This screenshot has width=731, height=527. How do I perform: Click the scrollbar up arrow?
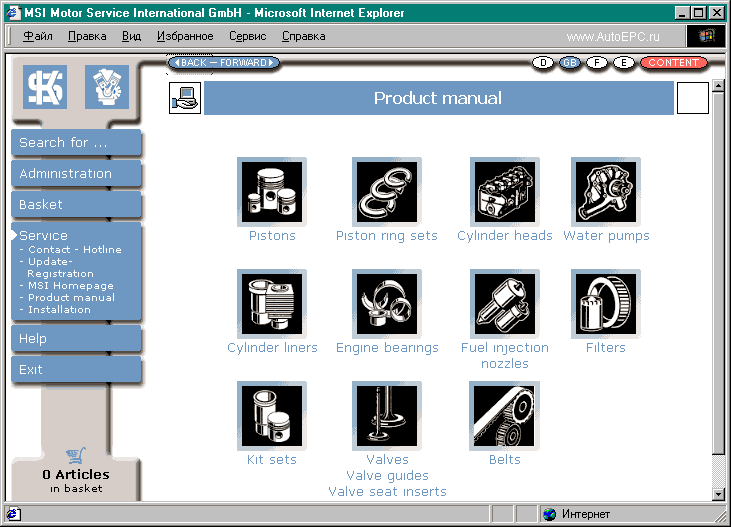click(718, 85)
